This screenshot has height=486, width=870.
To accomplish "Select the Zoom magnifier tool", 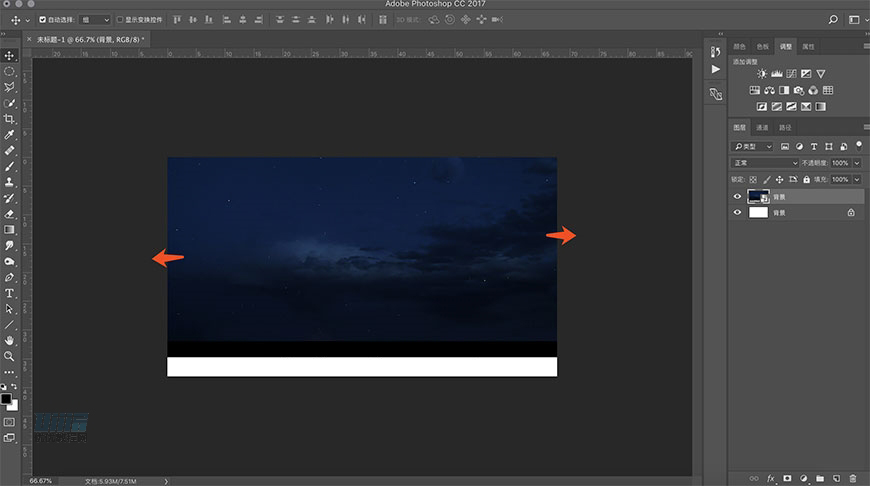I will (9, 356).
